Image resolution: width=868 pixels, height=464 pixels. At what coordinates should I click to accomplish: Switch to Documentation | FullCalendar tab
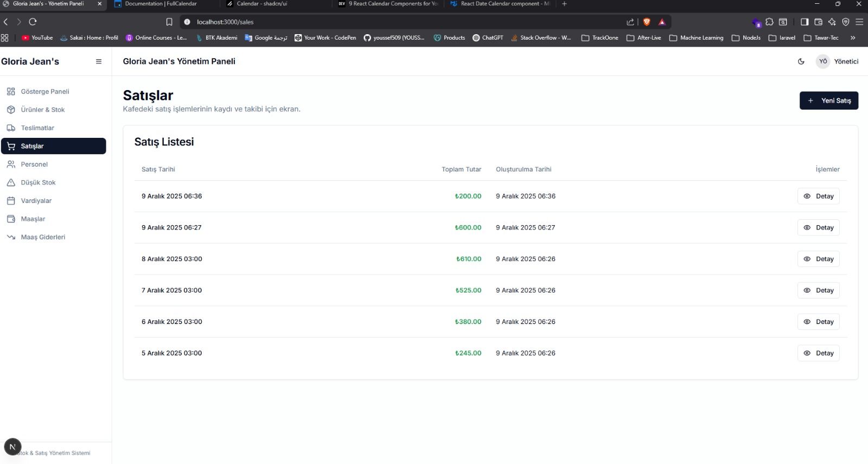coord(161,4)
